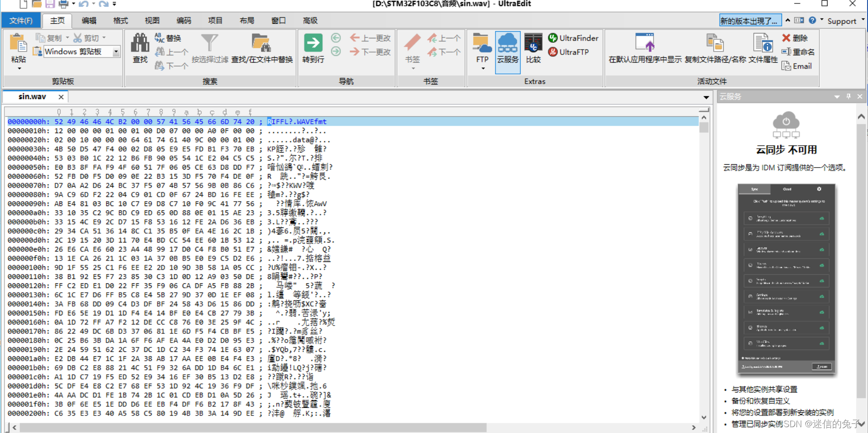Click the Rename (重命名) icon
The height and width of the screenshot is (433, 868).
click(x=786, y=52)
